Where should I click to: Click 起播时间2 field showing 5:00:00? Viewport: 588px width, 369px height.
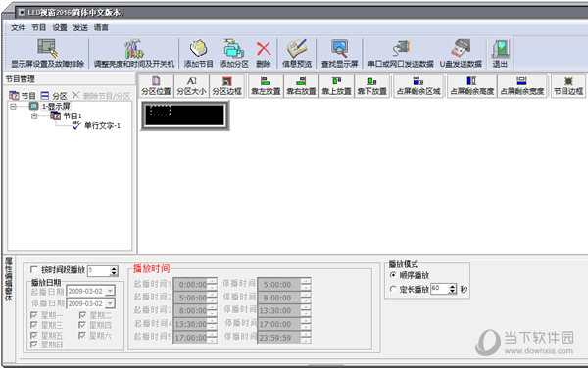191,298
